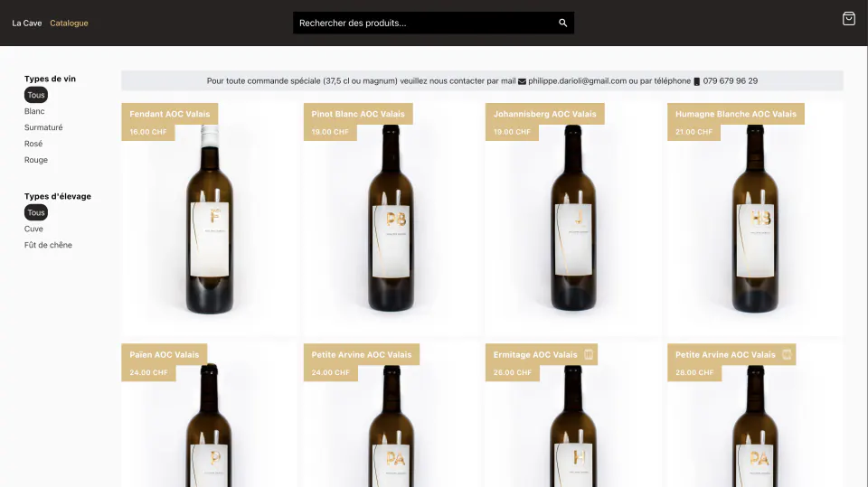Click the Humagne Blanche HB bottle image
The width and height of the screenshot is (868, 487).
pos(755,218)
